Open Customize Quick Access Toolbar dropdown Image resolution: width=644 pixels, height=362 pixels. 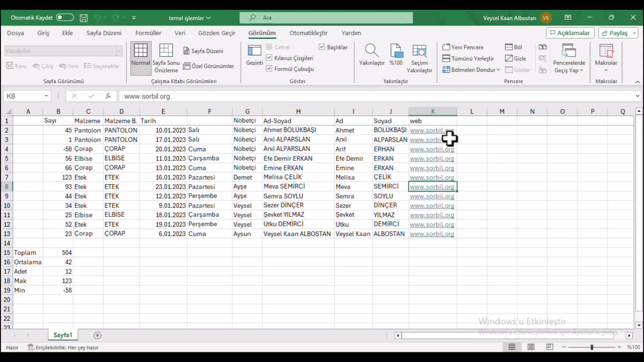pyautogui.click(x=134, y=17)
